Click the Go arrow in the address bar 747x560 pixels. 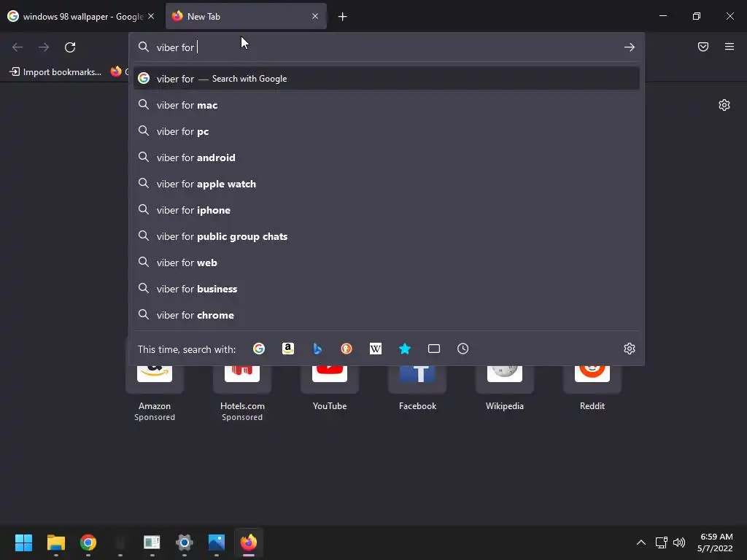click(630, 47)
